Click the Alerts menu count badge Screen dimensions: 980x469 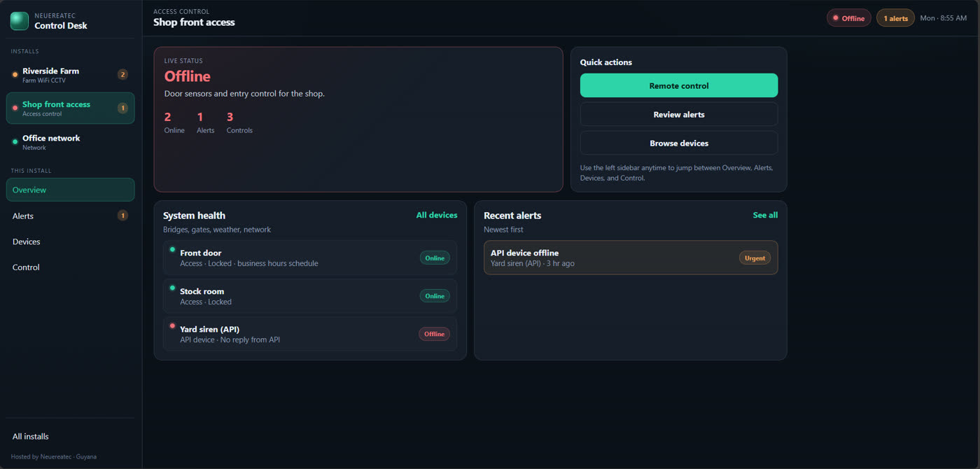[x=122, y=216]
